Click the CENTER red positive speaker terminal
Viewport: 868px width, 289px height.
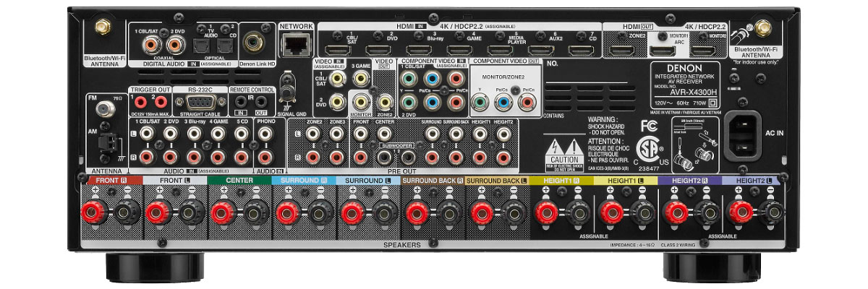pyautogui.click(x=224, y=213)
